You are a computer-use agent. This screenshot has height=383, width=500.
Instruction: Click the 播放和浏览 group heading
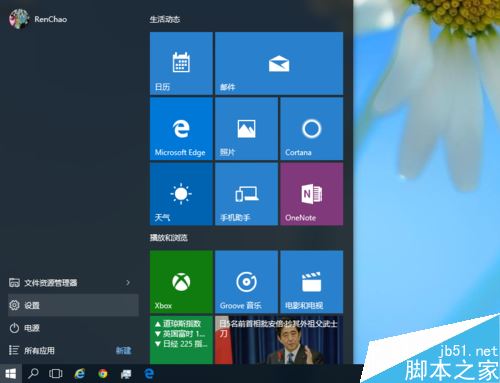pyautogui.click(x=169, y=238)
